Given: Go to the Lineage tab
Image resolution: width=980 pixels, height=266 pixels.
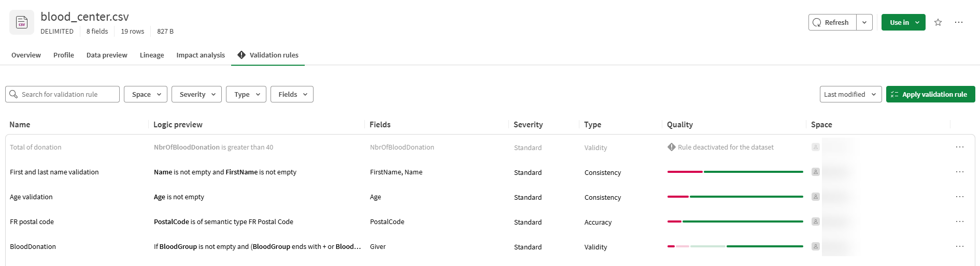Looking at the screenshot, I should (152, 55).
